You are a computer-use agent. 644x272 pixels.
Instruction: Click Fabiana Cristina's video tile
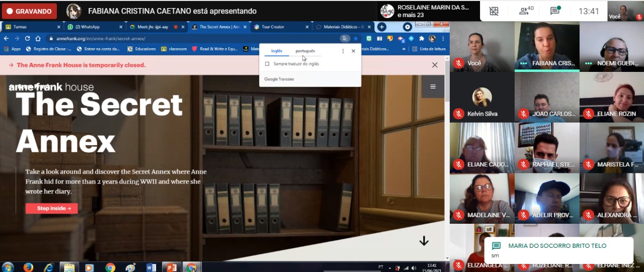[x=546, y=47]
